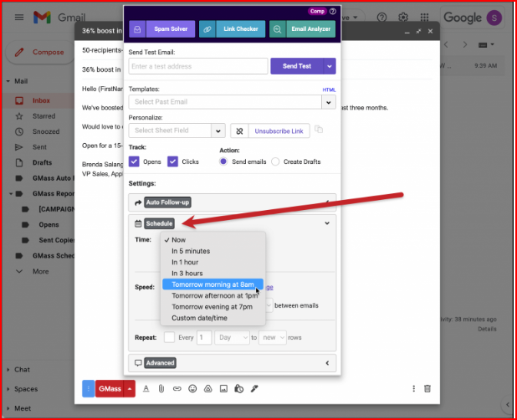
Task: Click the Spam Solver envelope icon
Action: coord(137,29)
